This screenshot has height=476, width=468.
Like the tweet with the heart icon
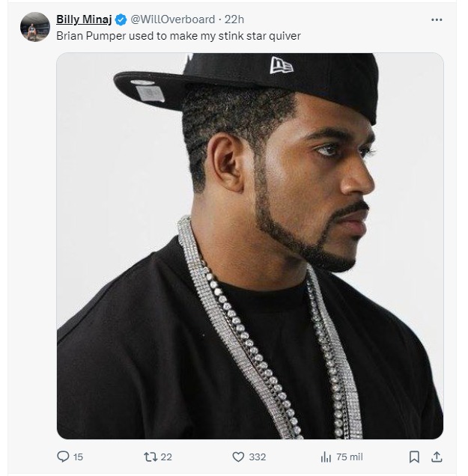(238, 457)
